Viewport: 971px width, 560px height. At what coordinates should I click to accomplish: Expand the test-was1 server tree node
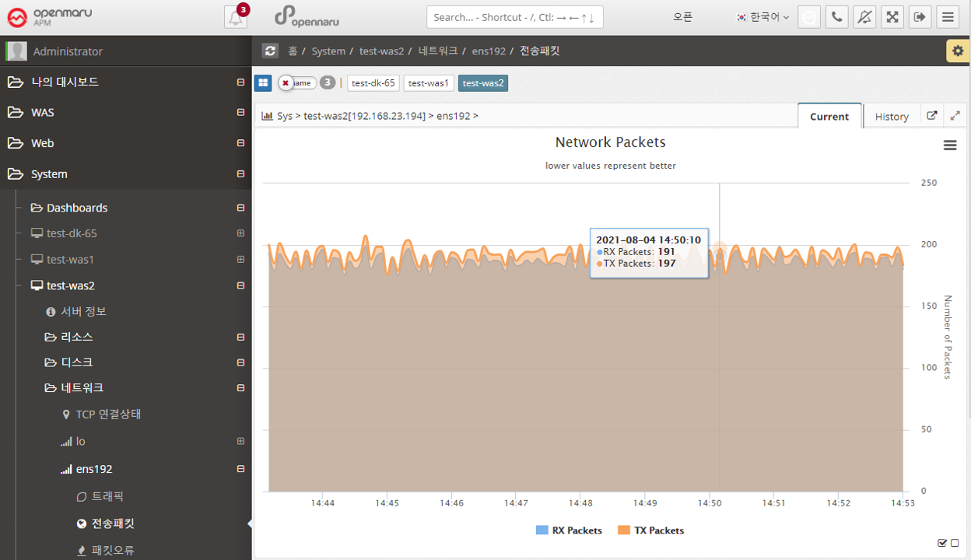click(x=240, y=259)
